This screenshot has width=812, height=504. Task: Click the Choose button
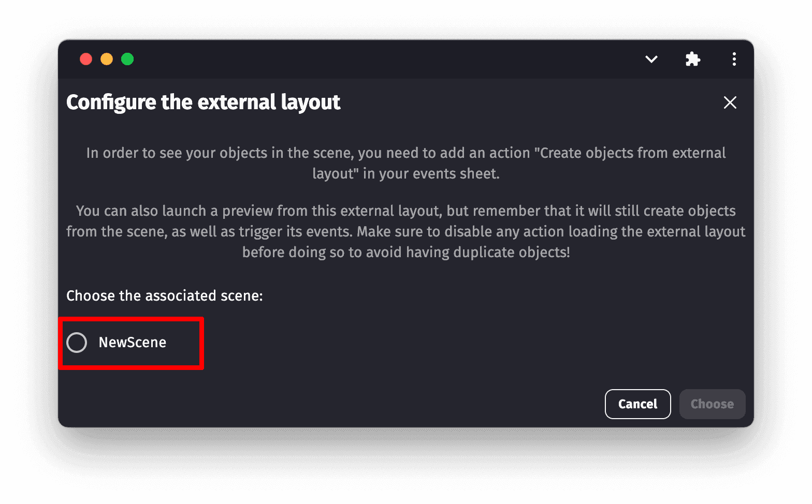point(712,404)
